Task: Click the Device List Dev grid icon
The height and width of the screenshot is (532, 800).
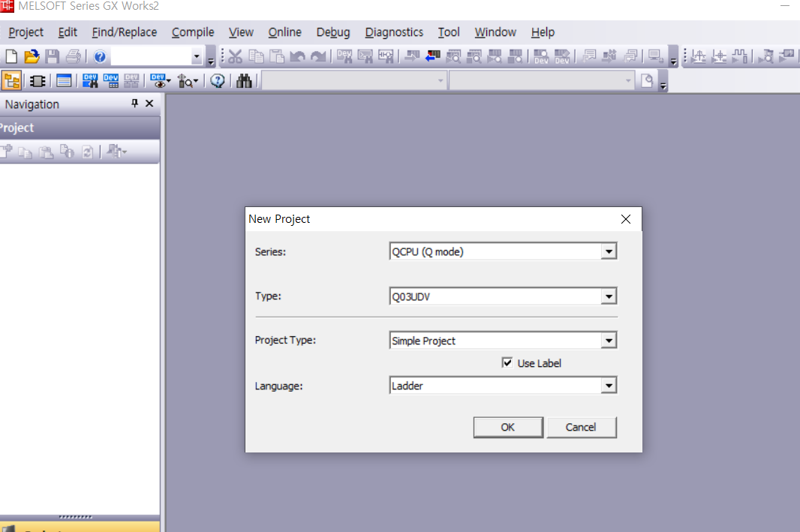Action: coord(111,80)
